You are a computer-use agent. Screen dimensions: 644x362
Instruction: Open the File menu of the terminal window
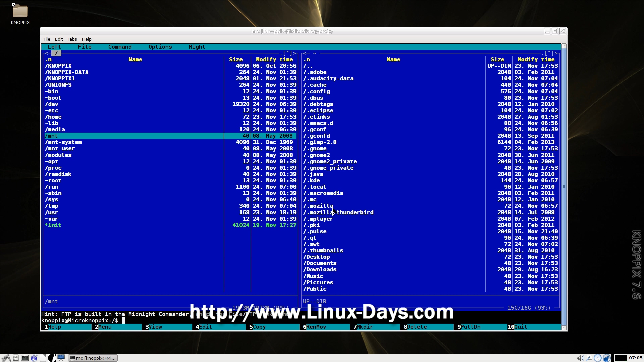point(47,39)
